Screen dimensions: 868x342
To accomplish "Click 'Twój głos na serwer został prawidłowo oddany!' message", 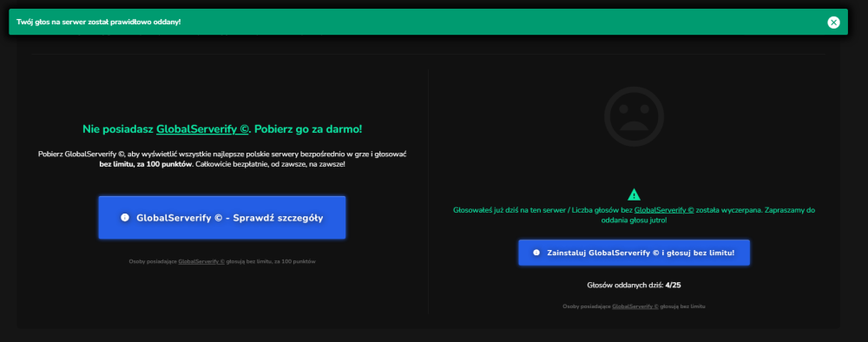I will pos(99,22).
